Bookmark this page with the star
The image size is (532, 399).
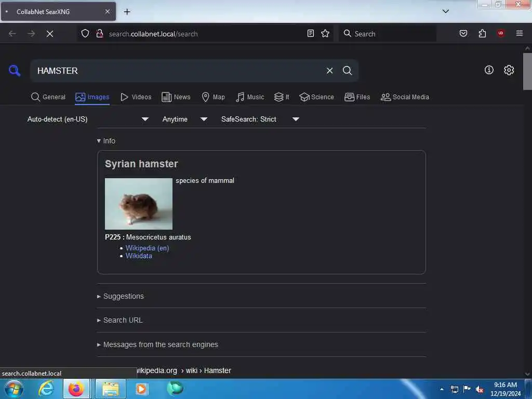click(x=325, y=34)
